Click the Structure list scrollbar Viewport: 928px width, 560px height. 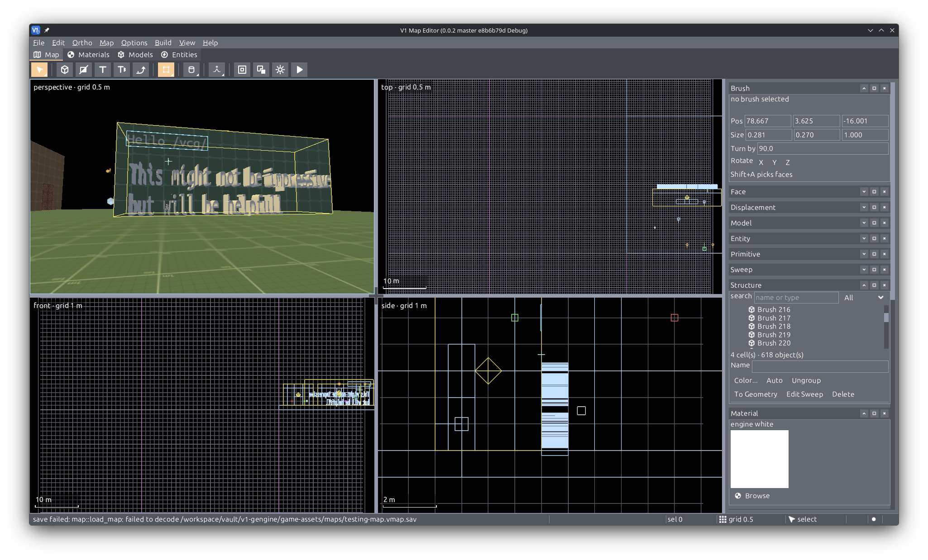(886, 327)
